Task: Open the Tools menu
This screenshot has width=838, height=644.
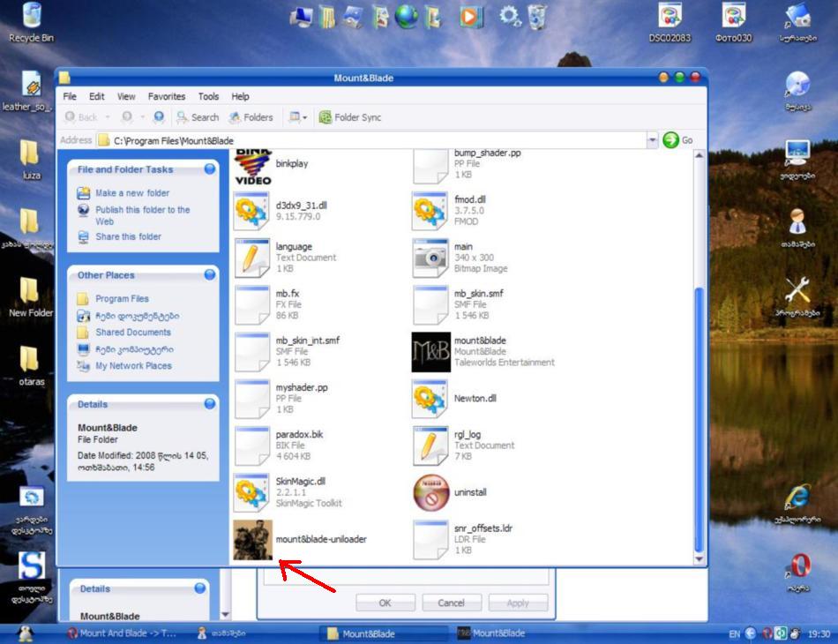Action: (x=208, y=97)
